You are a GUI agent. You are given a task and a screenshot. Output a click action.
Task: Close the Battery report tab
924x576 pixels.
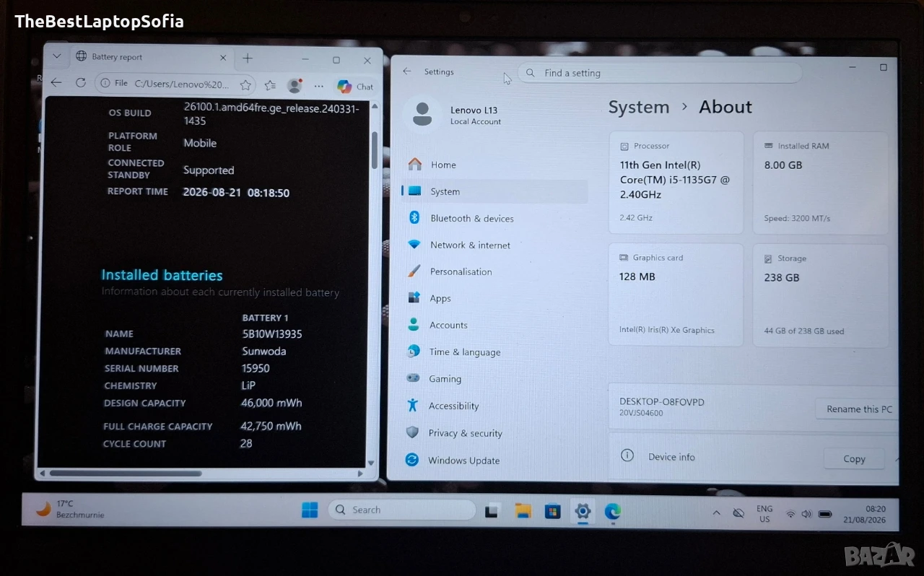(x=223, y=58)
